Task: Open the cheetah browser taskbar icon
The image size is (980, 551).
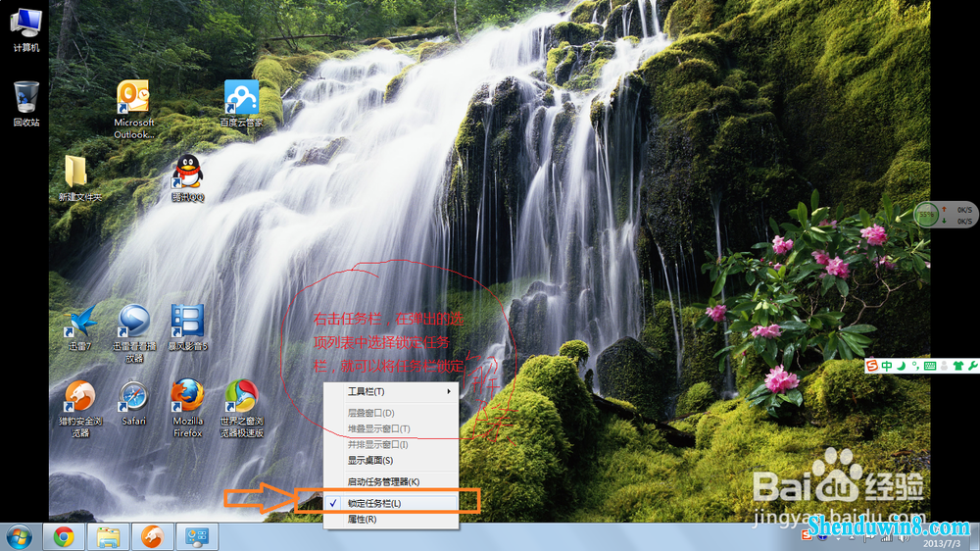Action: point(153,536)
